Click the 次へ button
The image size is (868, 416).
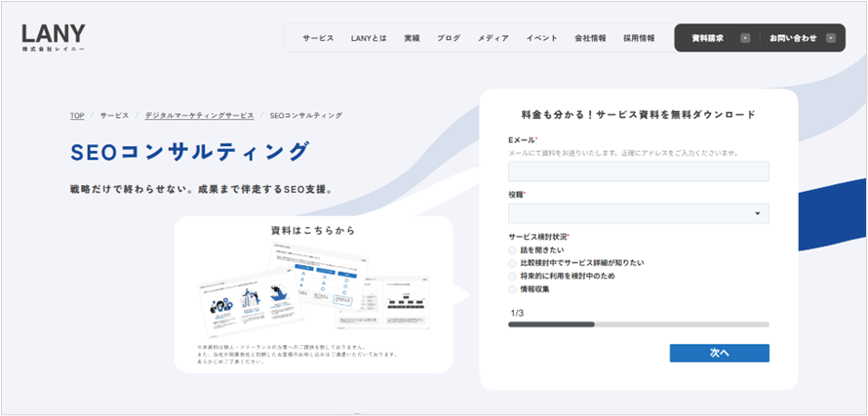[719, 353]
